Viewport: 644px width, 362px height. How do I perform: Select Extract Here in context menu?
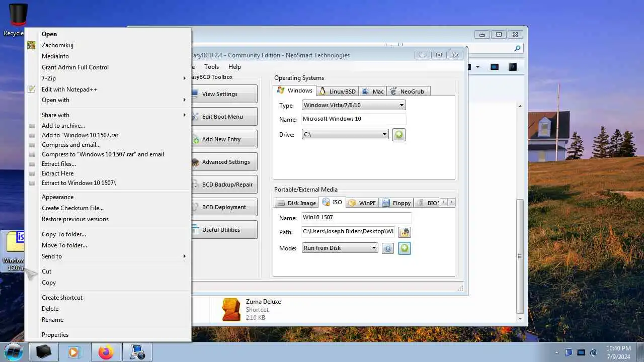(108, 173)
